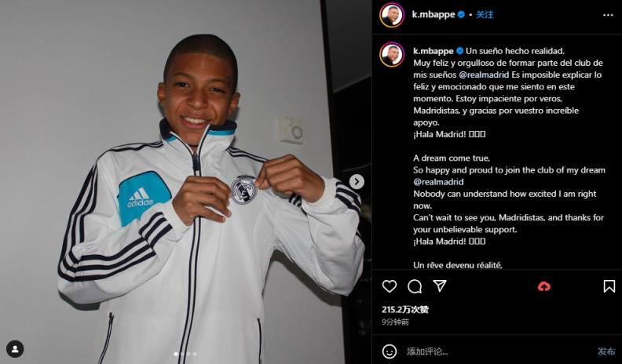Click the tagged people icon on the photo
This screenshot has width=622, height=364.
coord(15,349)
